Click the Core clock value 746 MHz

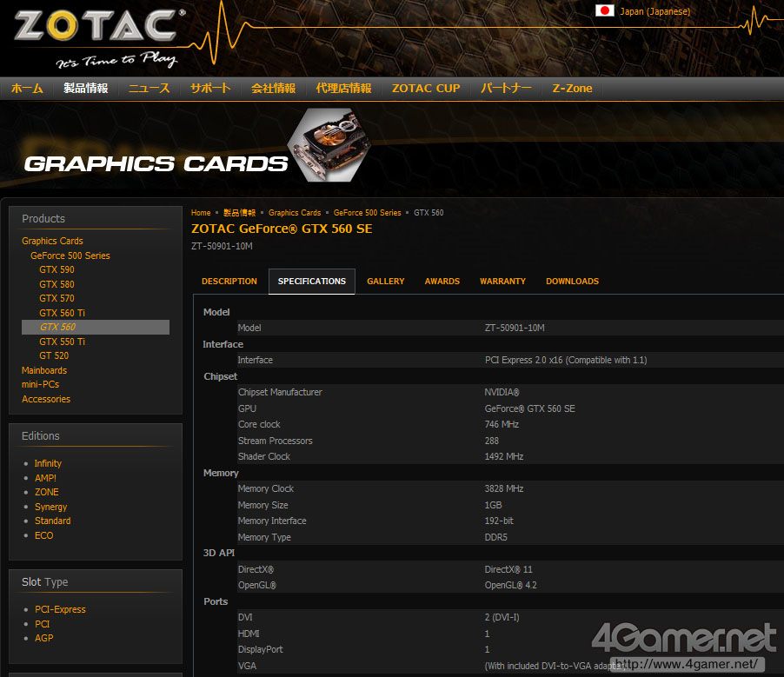point(502,424)
